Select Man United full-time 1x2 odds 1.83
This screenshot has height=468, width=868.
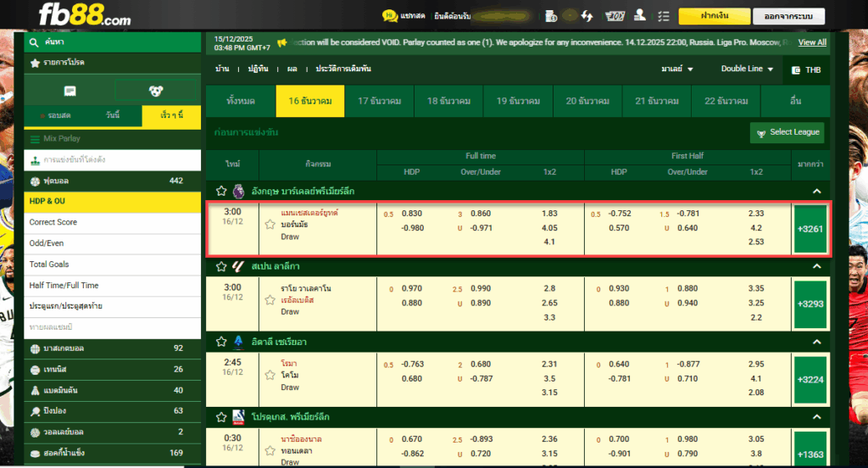click(549, 214)
